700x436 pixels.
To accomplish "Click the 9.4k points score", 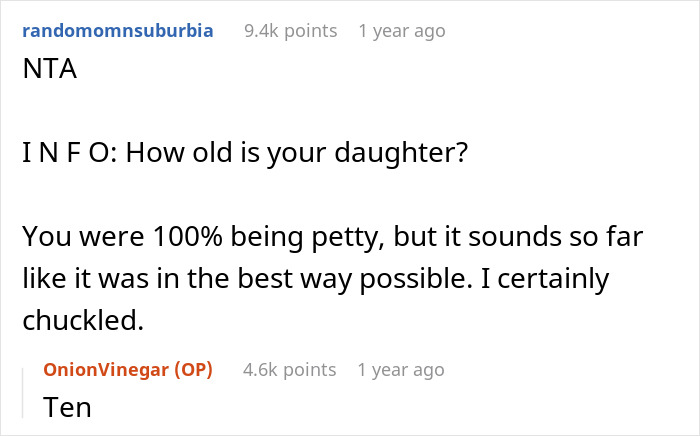I will point(289,31).
